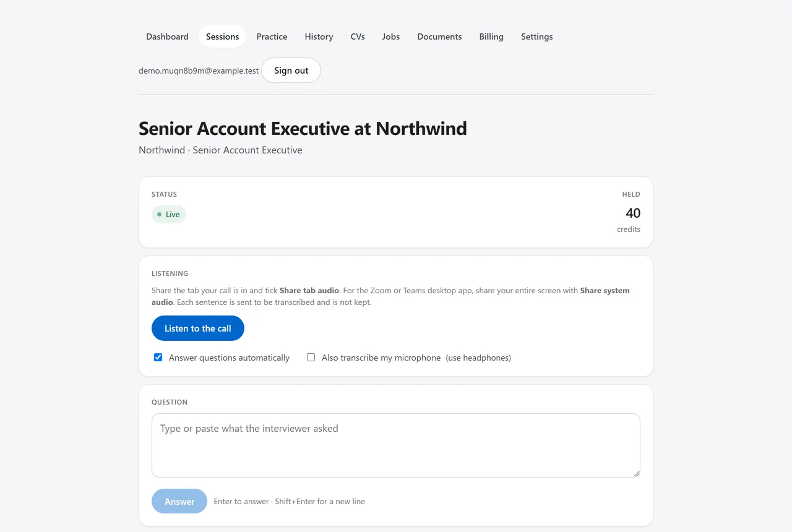This screenshot has height=532, width=792.
Task: Click the question box resize handle
Action: [636, 473]
